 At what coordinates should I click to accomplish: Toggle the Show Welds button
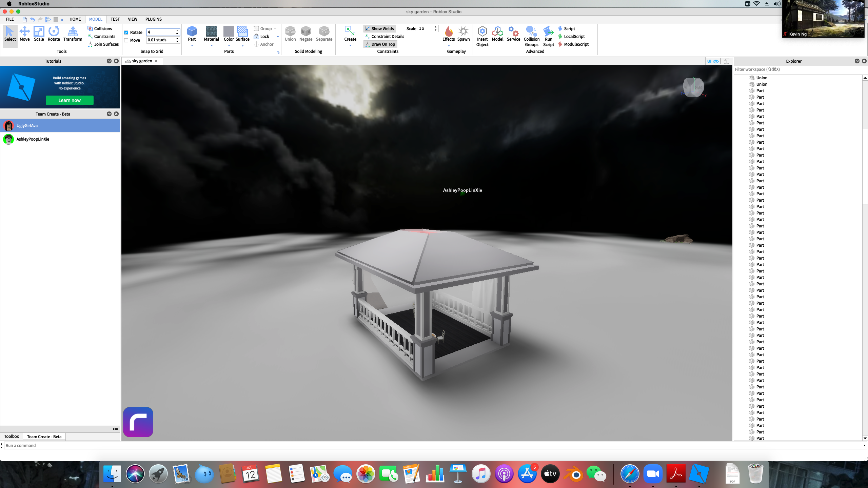point(379,29)
